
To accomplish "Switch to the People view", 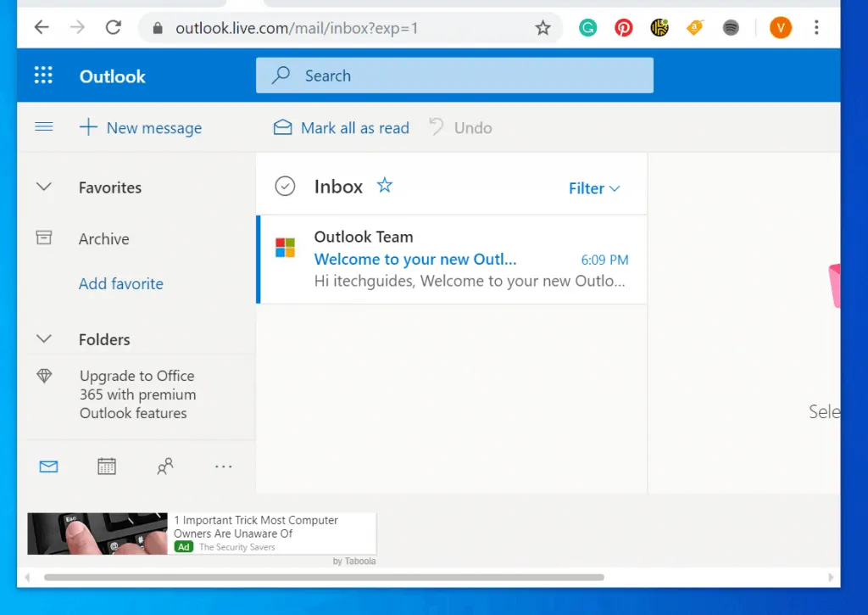I will (165, 466).
